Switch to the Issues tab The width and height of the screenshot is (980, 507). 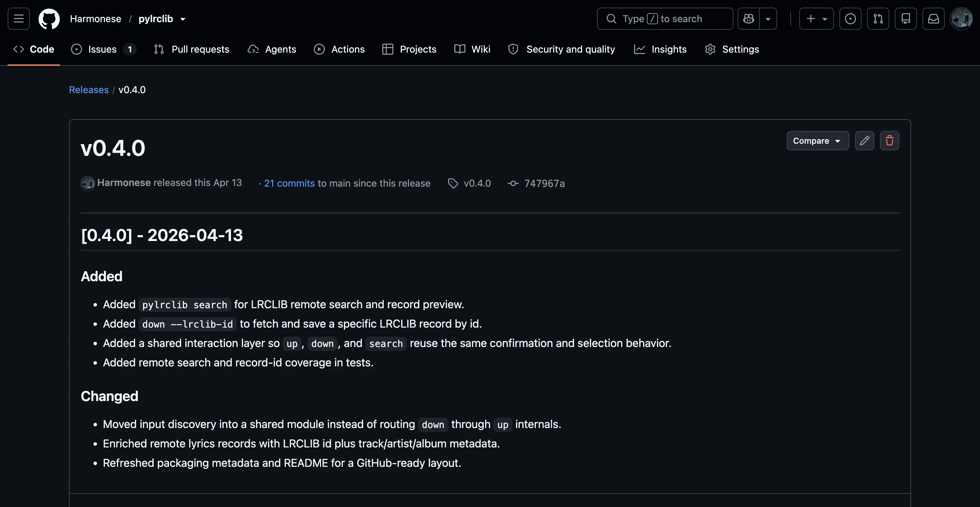[x=104, y=49]
